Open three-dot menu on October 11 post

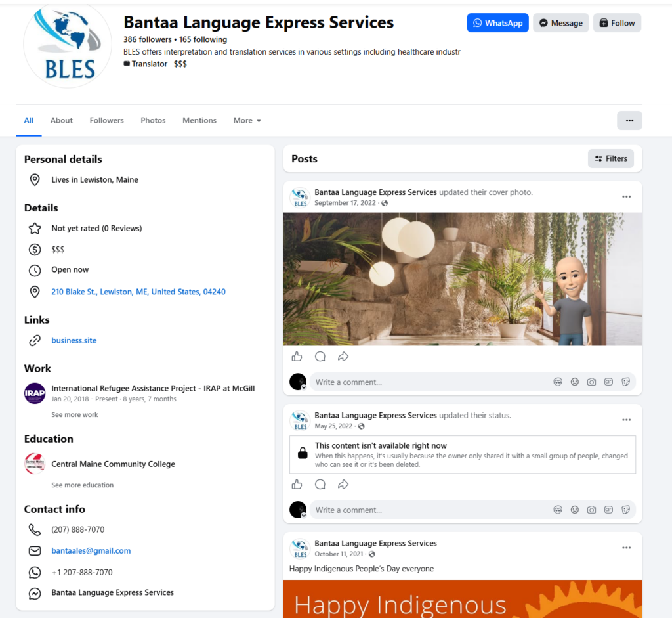click(626, 548)
